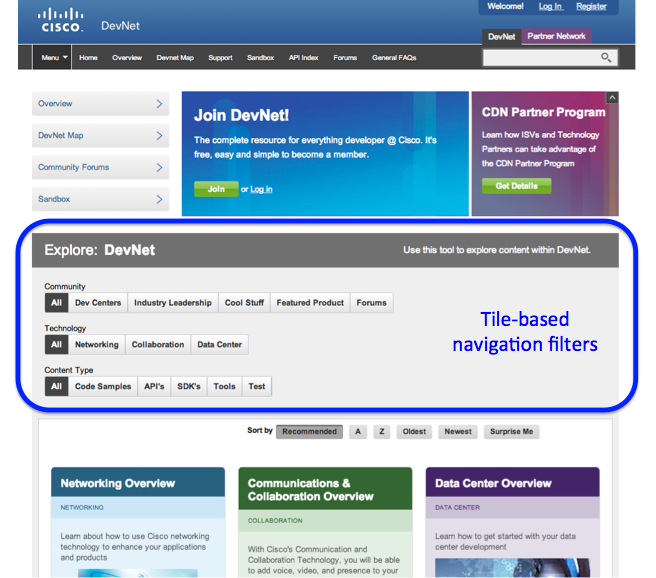Toggle the Industry Leadership filter

[x=173, y=303]
